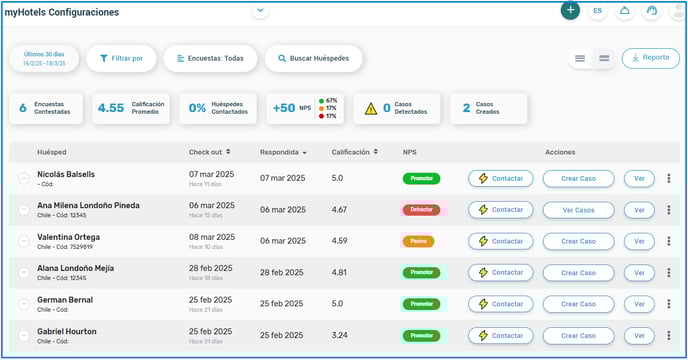This screenshot has height=360, width=688.
Task: Sort by the Calificación column header
Action: [x=355, y=152]
